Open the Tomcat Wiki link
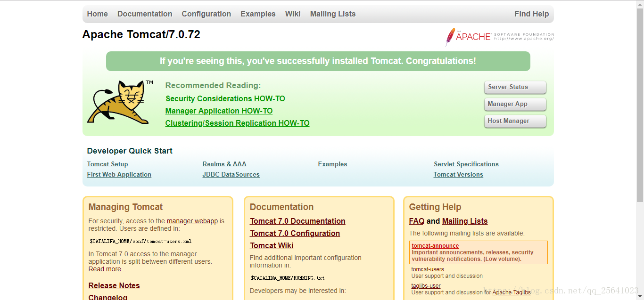 (272, 245)
